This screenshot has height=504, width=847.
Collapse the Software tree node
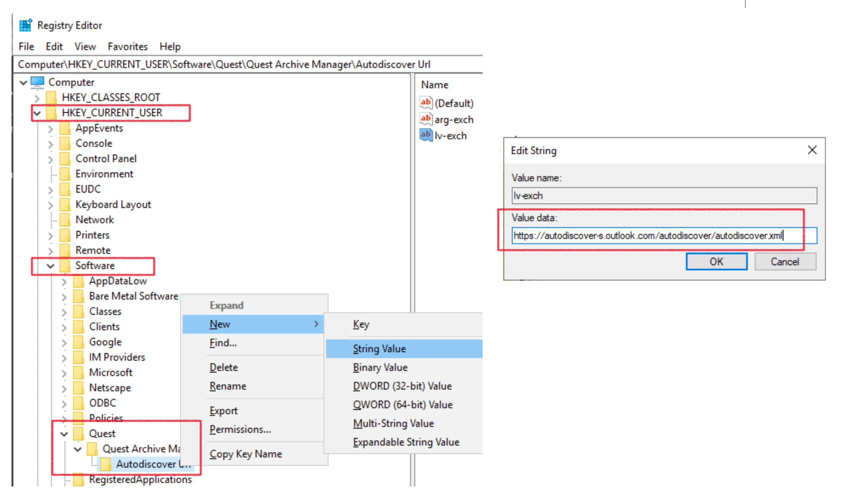click(x=51, y=266)
